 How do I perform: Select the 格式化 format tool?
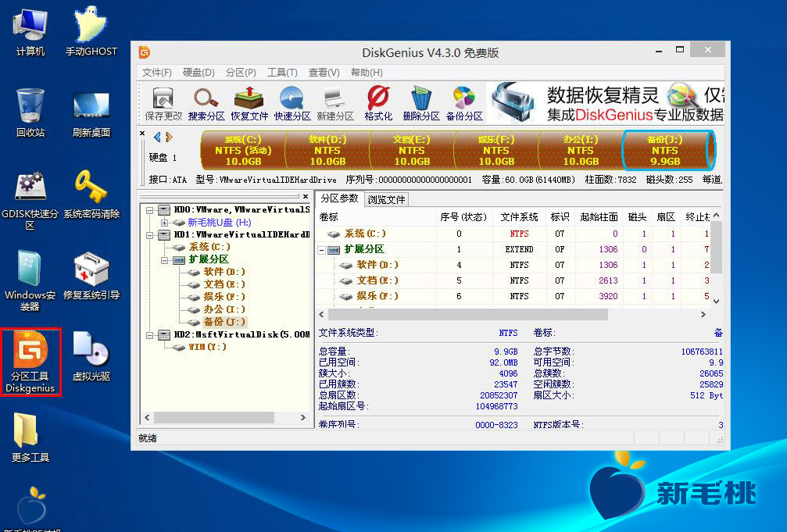click(x=378, y=103)
